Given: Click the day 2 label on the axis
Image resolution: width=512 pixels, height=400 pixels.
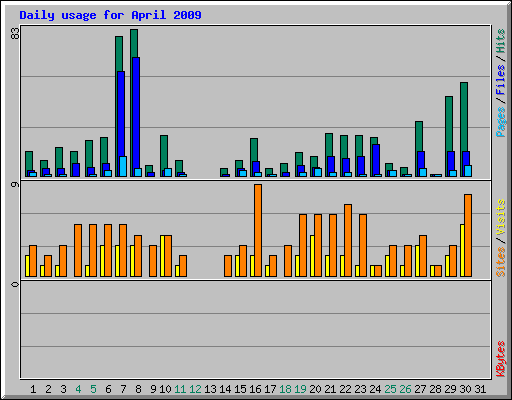Looking at the screenshot, I should tap(48, 389).
